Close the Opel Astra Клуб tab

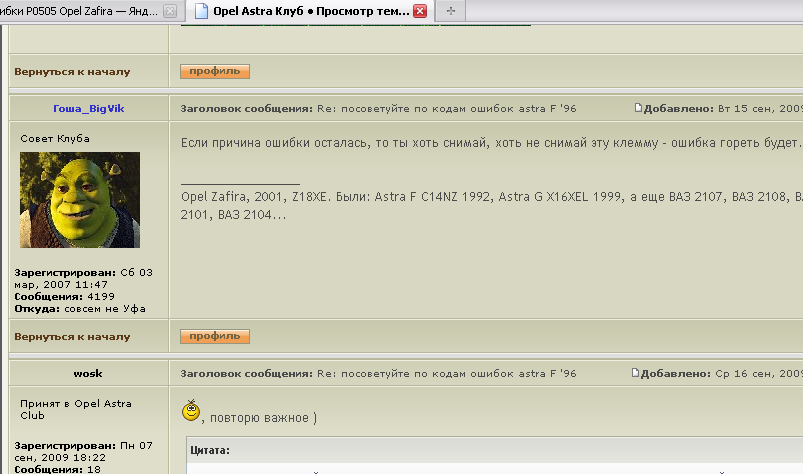point(420,11)
